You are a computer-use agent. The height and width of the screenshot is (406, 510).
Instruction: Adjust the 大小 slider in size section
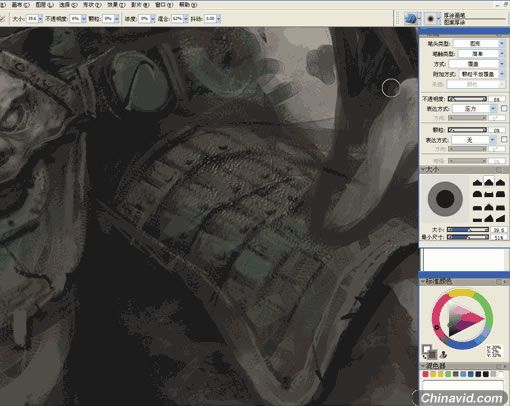coord(468,230)
